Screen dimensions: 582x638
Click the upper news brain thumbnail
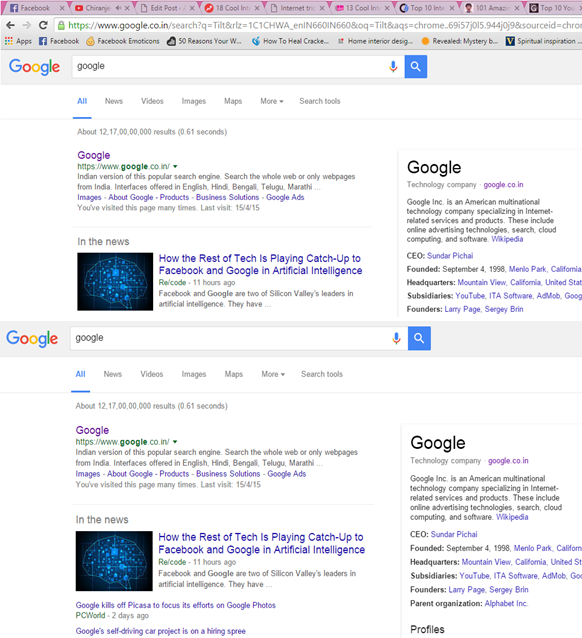115,282
